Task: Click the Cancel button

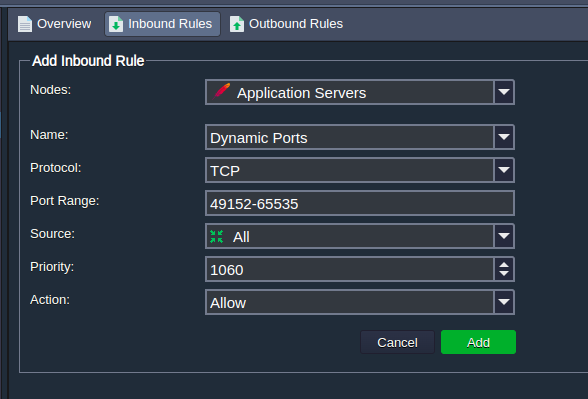Action: click(397, 342)
